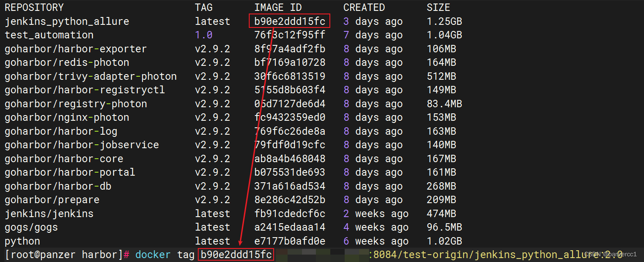
Task: Select image ID 30f6c6813519
Action: [x=290, y=76]
